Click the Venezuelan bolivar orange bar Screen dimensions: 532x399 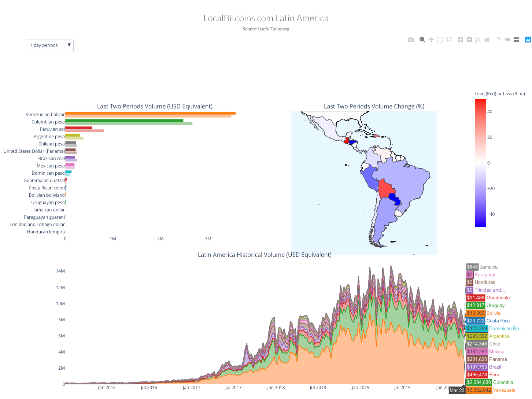[150, 113]
